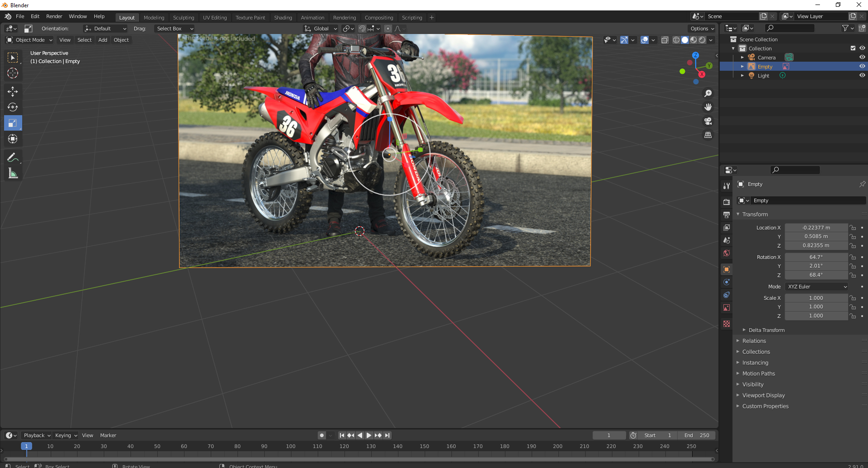Open the Output properties tab
Screen dimensions: 868x468
click(727, 214)
